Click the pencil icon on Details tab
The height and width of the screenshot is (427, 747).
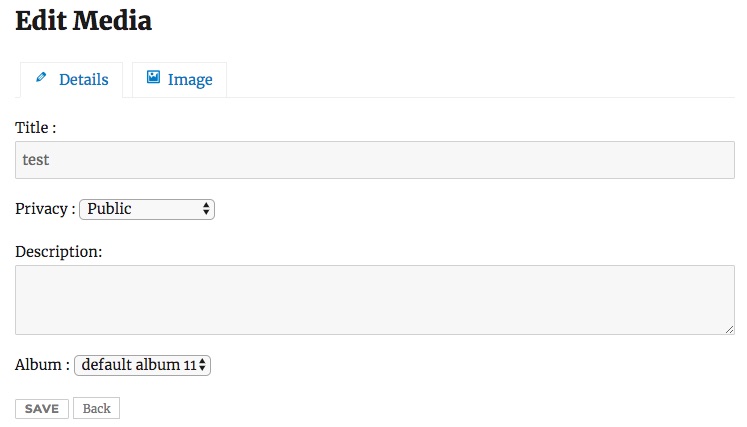click(x=41, y=77)
